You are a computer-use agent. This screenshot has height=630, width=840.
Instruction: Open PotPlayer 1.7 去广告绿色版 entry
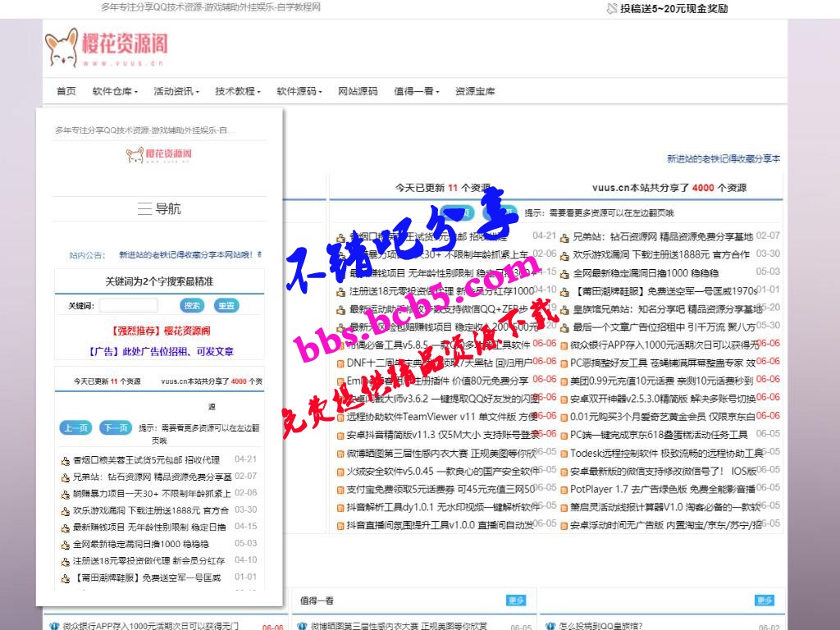coord(662,489)
